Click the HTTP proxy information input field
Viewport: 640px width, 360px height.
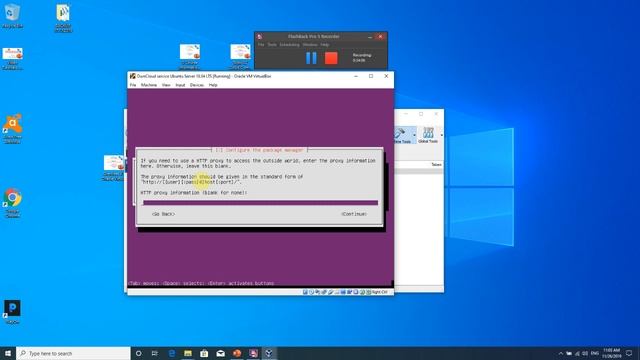(x=260, y=202)
